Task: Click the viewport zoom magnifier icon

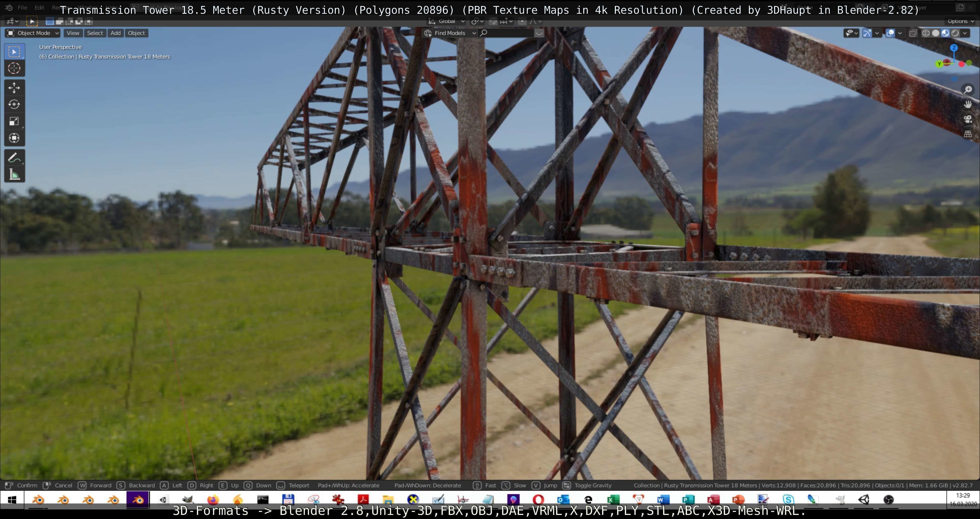Action: (x=968, y=89)
